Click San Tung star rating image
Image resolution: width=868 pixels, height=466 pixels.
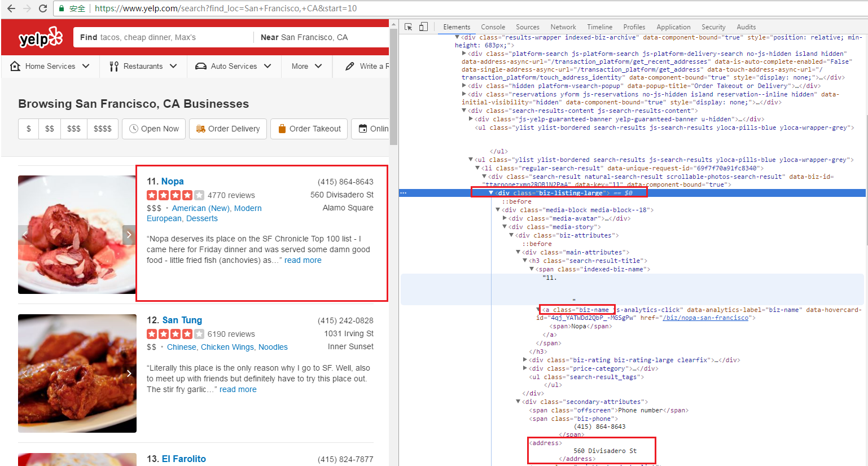(x=176, y=334)
